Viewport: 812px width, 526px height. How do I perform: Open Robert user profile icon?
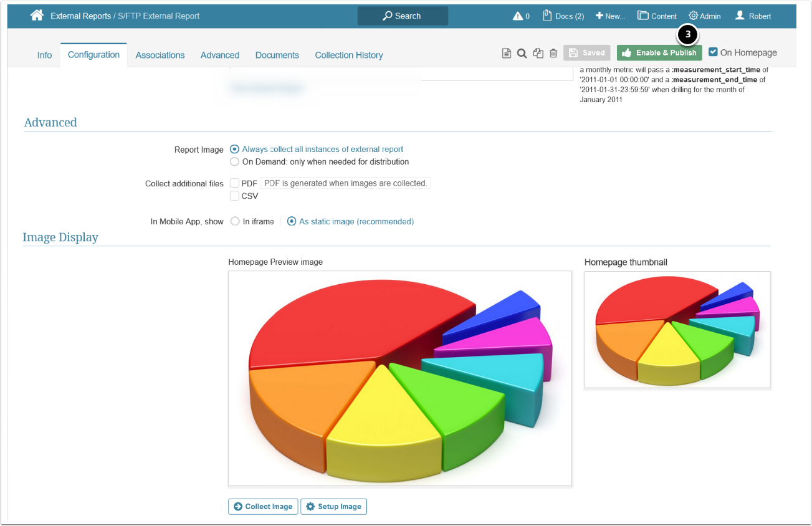click(740, 16)
